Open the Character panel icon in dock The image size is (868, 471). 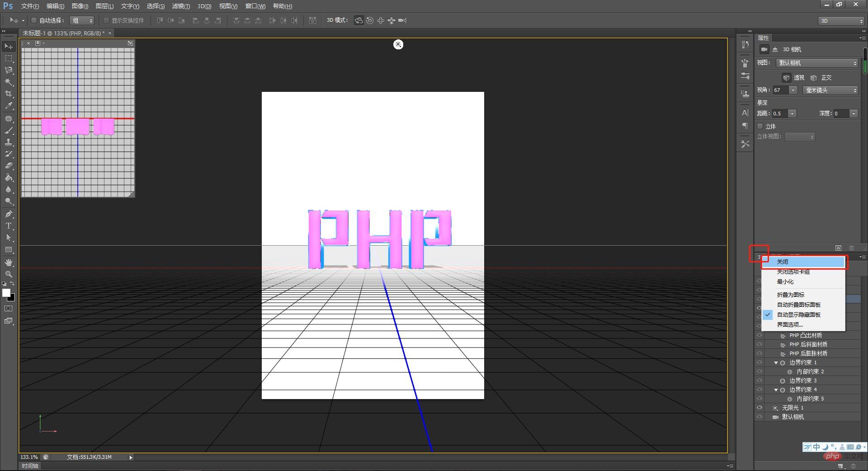coord(745,113)
